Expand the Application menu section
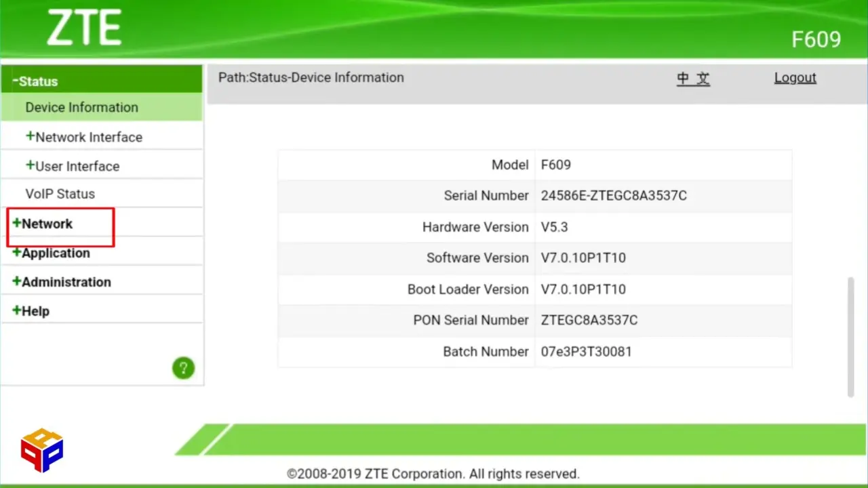 tap(56, 253)
